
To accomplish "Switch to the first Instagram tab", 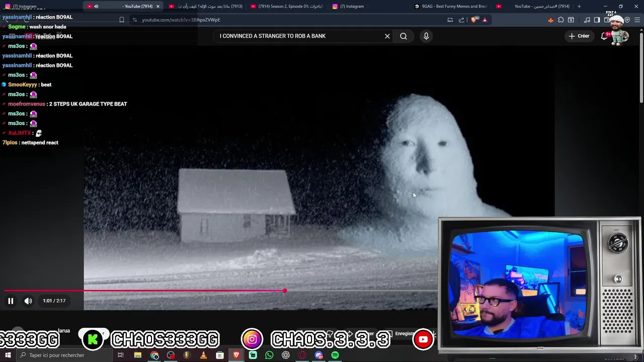I will coord(40,7).
